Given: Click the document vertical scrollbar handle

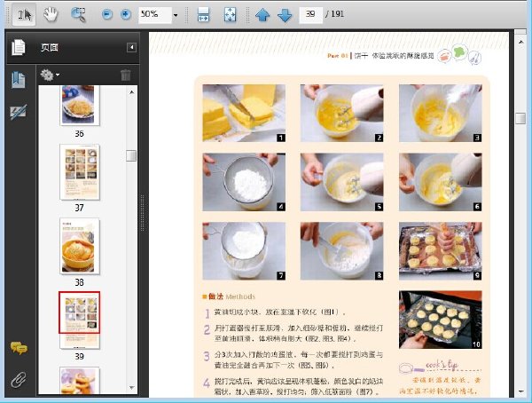Looking at the screenshot, I should 520,119.
